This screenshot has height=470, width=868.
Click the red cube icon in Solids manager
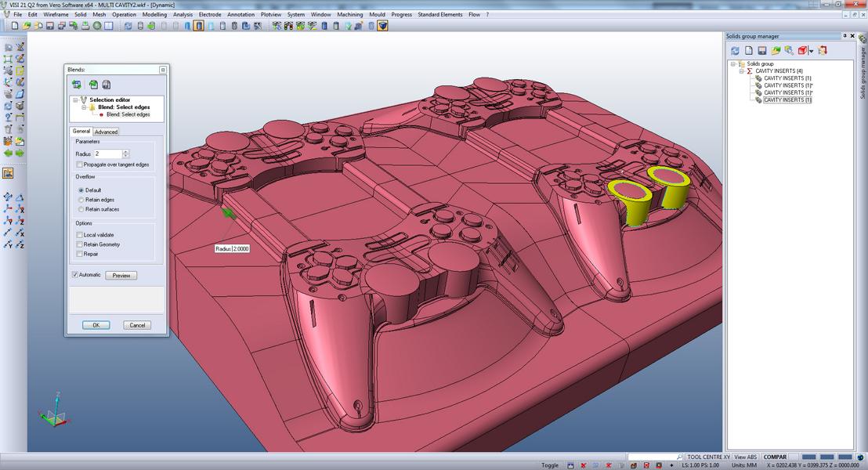click(803, 50)
